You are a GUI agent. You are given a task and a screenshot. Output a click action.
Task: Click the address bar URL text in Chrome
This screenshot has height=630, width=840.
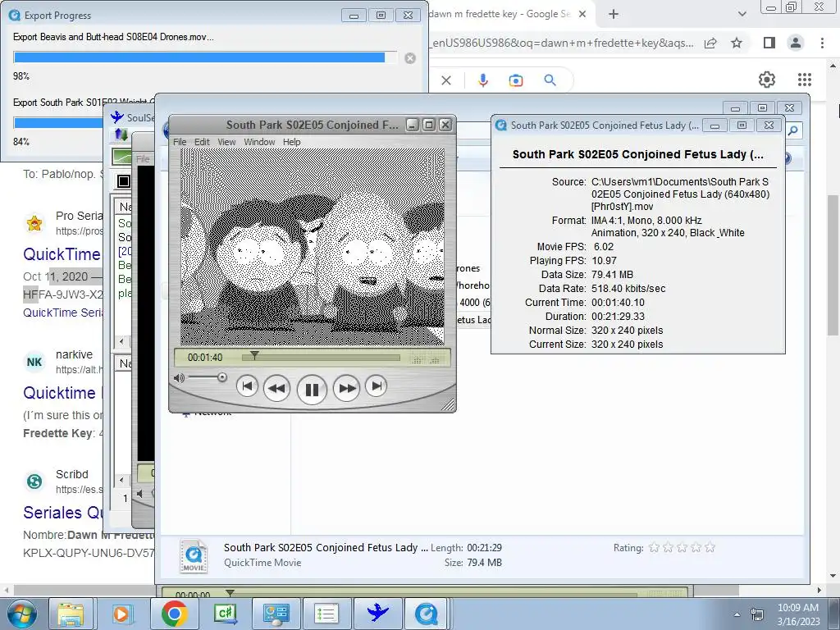pos(563,43)
